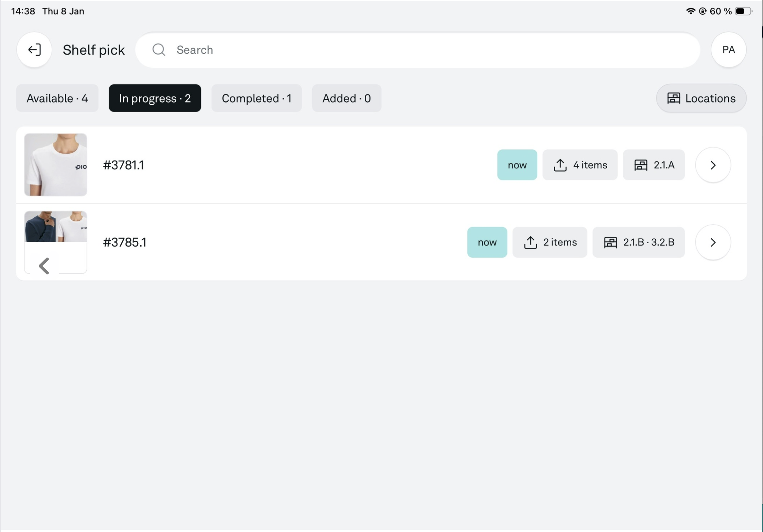Click upload icon on 2 items badge
763x532 pixels.
(530, 242)
